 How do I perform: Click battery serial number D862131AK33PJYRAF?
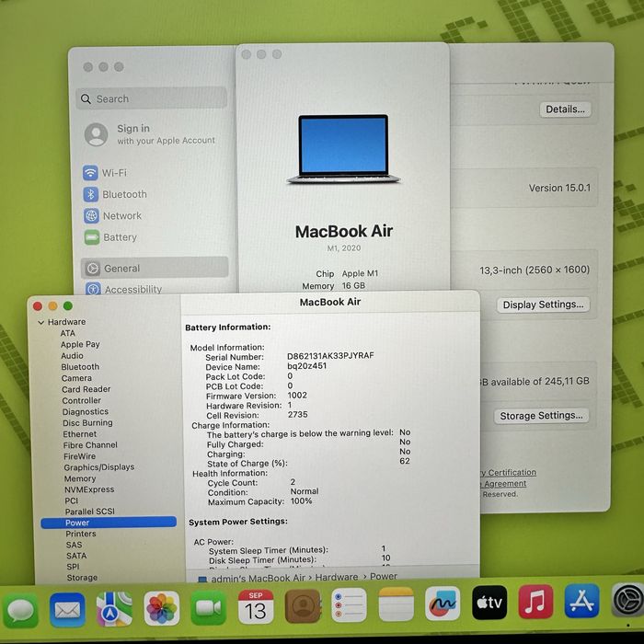pos(330,356)
